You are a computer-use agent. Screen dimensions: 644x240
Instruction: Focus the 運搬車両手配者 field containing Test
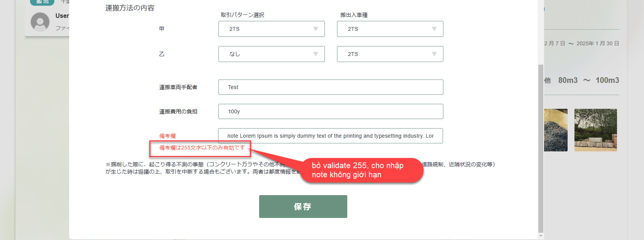click(x=331, y=87)
